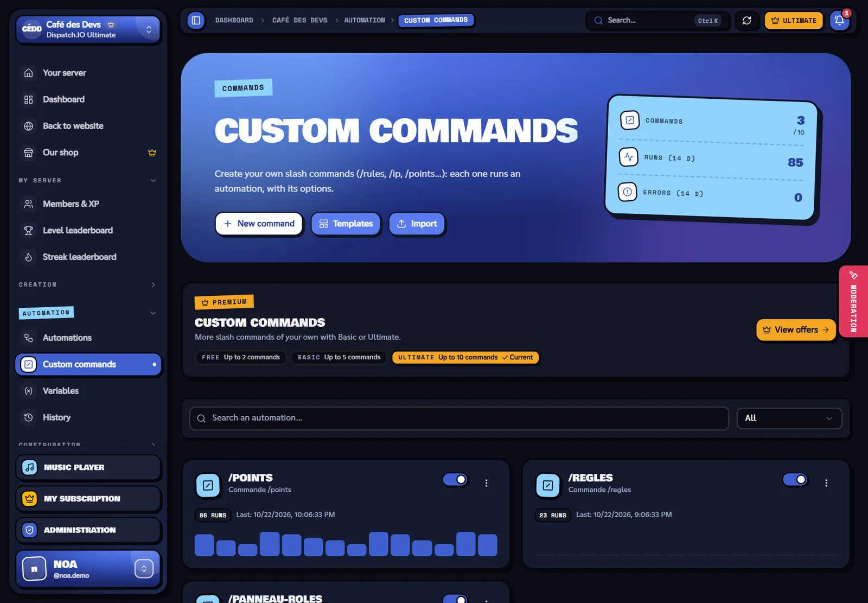Go to AUTOMATION breadcrumb
The height and width of the screenshot is (603, 868).
(x=365, y=21)
